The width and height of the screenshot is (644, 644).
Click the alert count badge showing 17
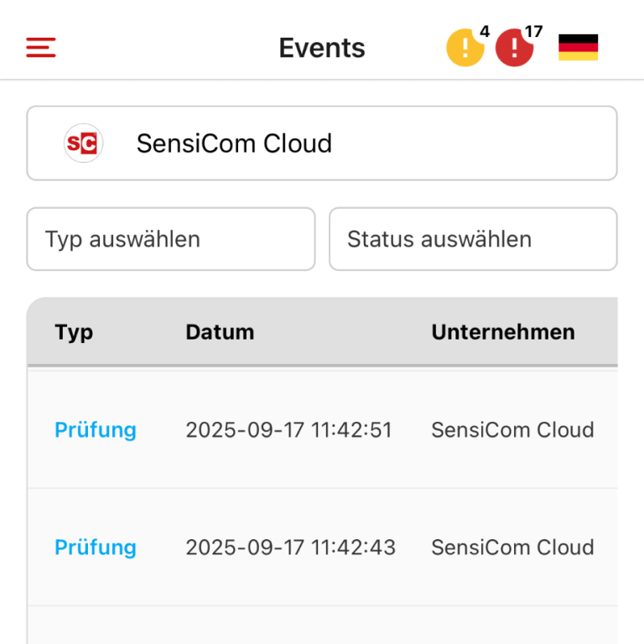533,33
